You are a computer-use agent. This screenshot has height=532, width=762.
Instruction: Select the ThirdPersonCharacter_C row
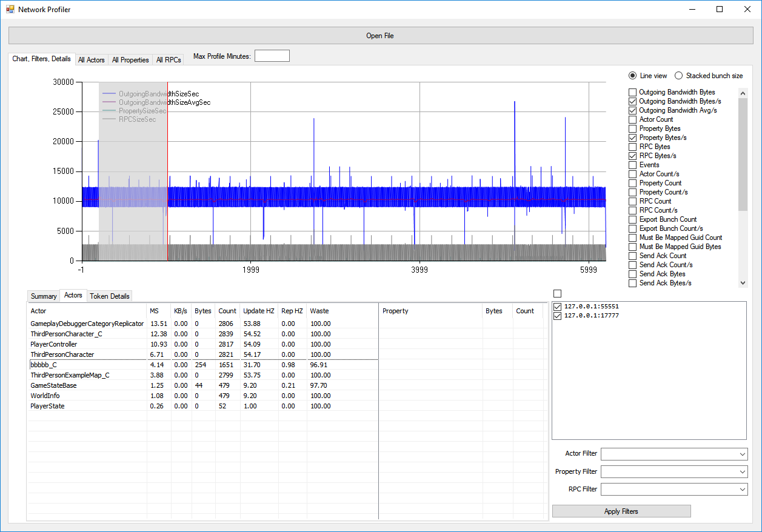coord(202,334)
